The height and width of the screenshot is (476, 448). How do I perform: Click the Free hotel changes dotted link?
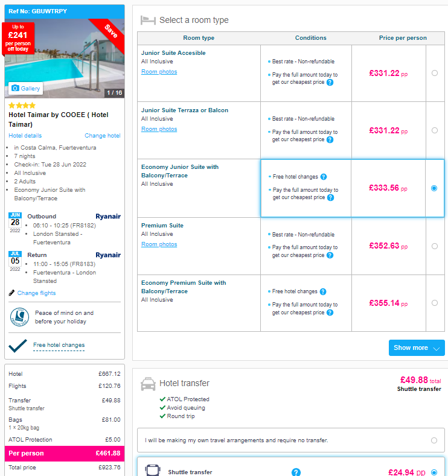tap(59, 345)
